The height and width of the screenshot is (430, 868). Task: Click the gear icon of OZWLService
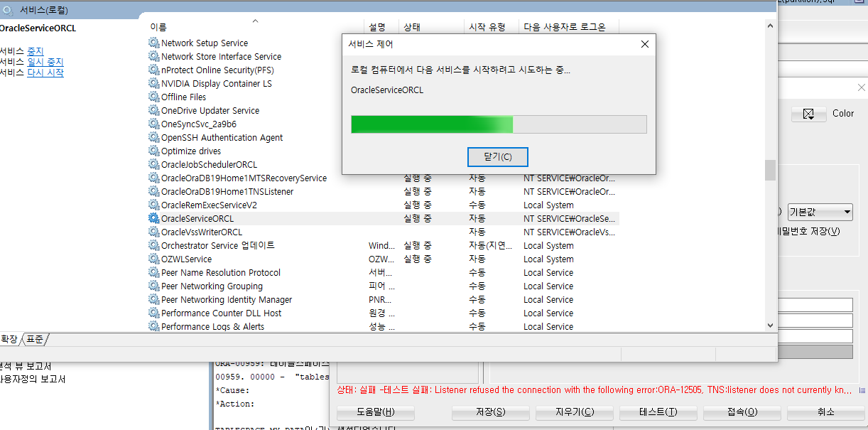[153, 259]
